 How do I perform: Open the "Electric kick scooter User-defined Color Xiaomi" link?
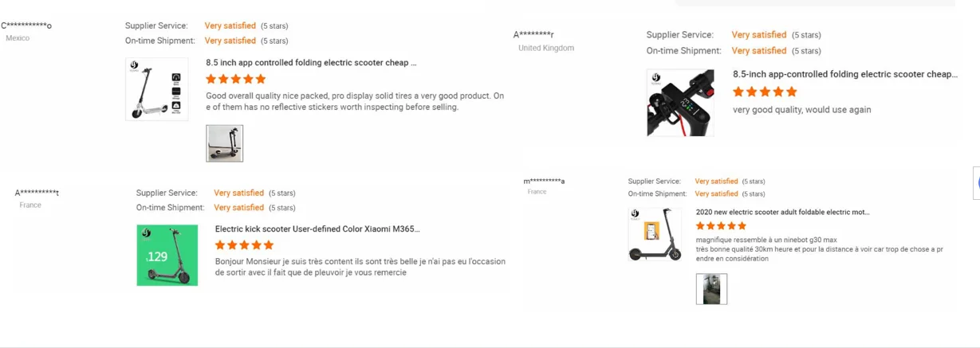(317, 229)
